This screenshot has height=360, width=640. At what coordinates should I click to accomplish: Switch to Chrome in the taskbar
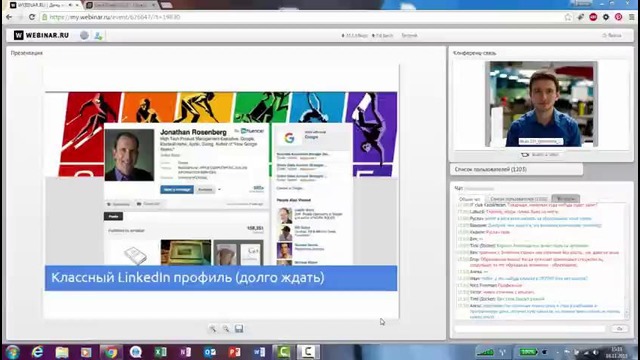coord(111,352)
